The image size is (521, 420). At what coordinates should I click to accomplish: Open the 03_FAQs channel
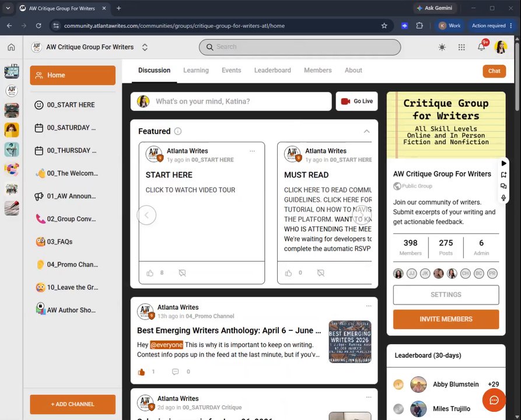coord(73,242)
